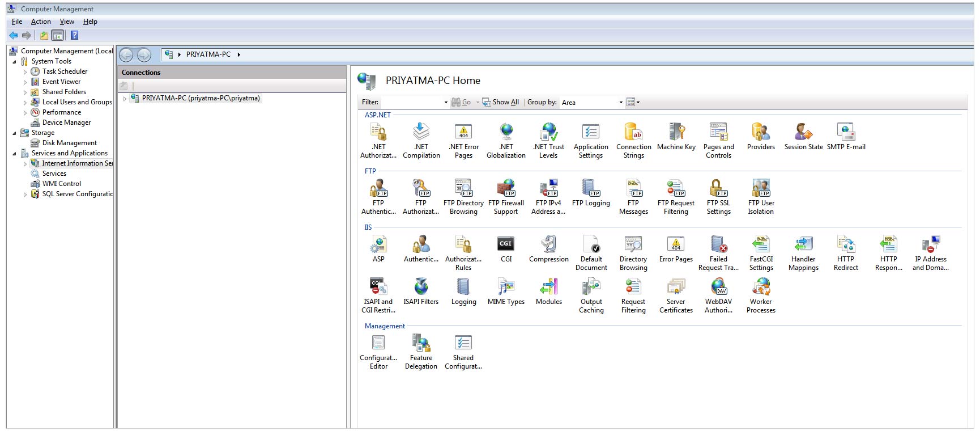Screen dimensions: 980x431
Task: Open Pages and Controls feature
Action: pyautogui.click(x=718, y=140)
